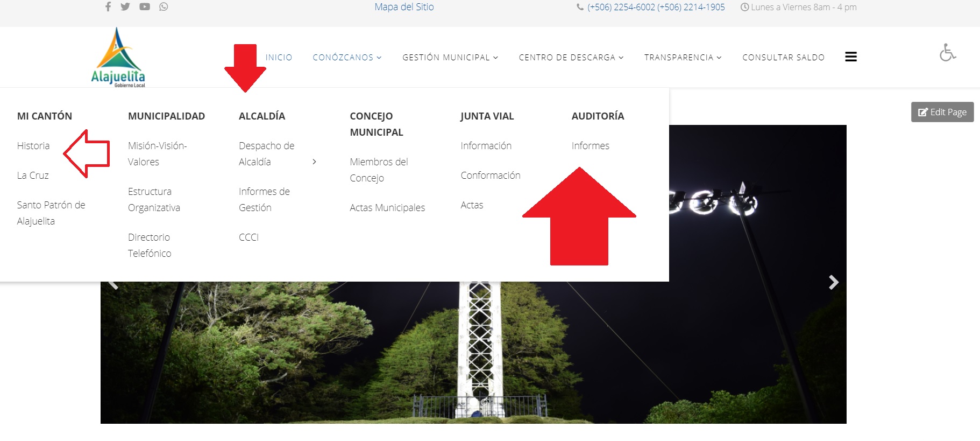Click the MUNICIPALIDAD heading
This screenshot has width=980, height=441.
pos(166,116)
